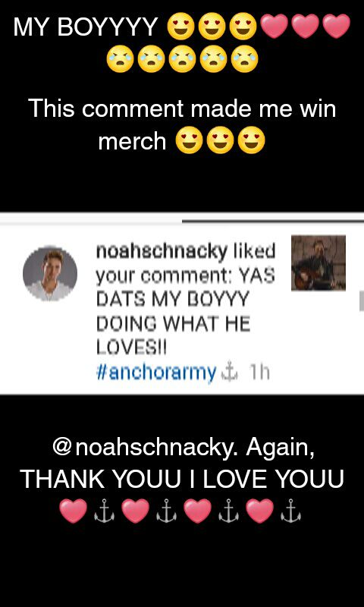Click the liked comment text 'DOING WHAT HE'
364x607 pixels.
pyautogui.click(x=173, y=323)
